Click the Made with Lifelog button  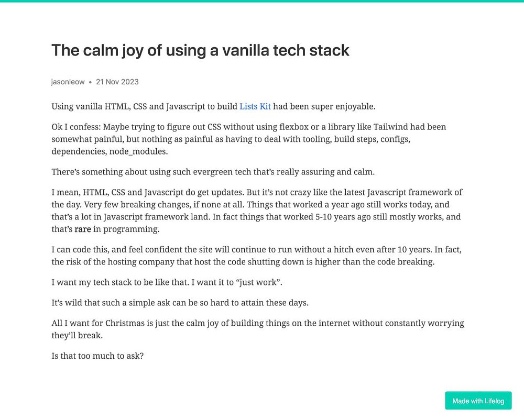click(478, 401)
